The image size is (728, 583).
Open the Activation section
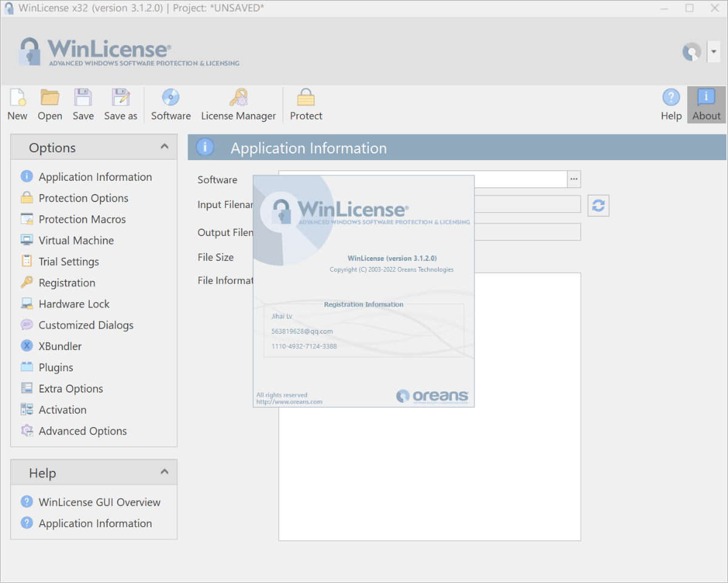[x=62, y=411]
